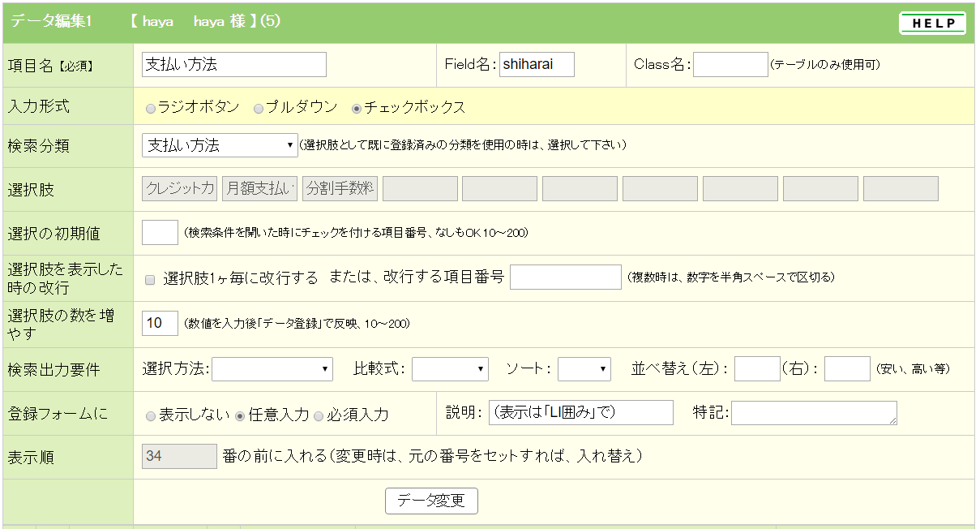Image resolution: width=980 pixels, height=529 pixels.
Task: Choose 表示しない for the registration form
Action: 151,415
